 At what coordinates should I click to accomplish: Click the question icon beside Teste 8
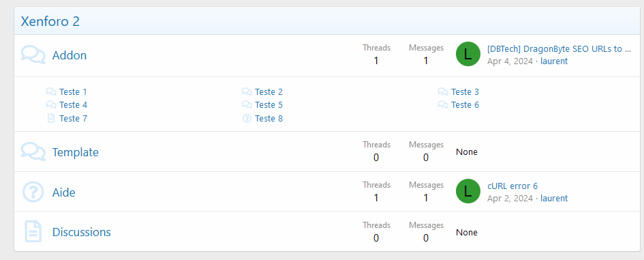coord(247,119)
